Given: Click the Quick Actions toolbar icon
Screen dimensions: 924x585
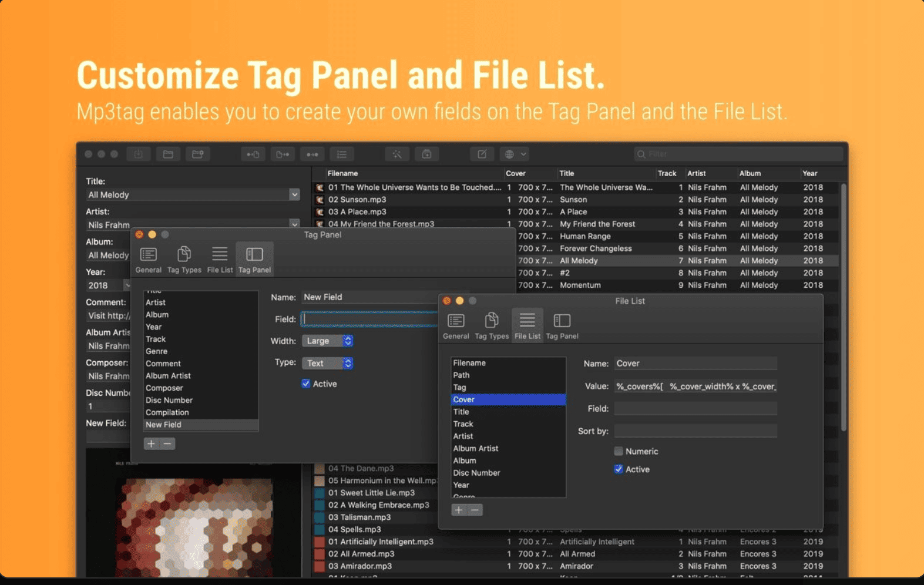Looking at the screenshot, I should tap(426, 154).
